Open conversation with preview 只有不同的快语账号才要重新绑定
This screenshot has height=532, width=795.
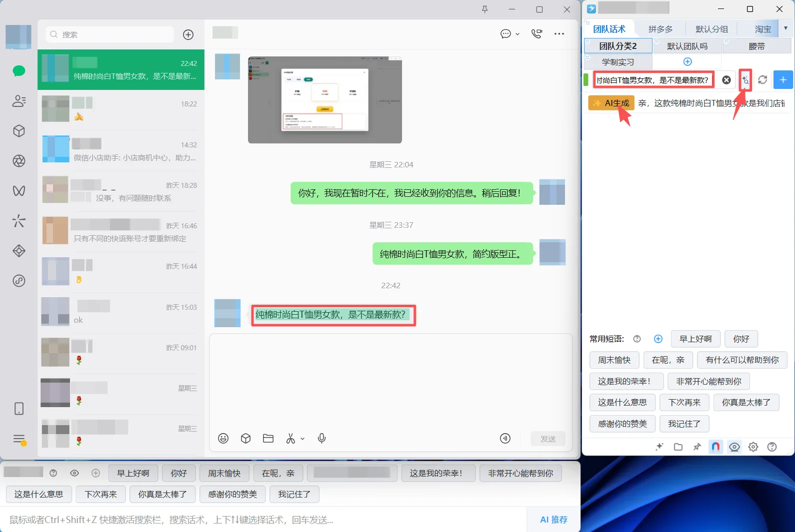[121, 232]
